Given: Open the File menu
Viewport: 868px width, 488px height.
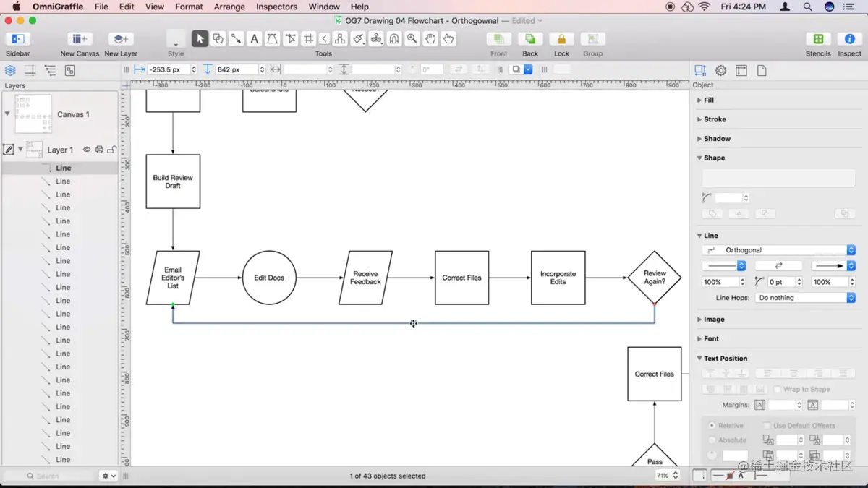Looking at the screenshot, I should 101,7.
